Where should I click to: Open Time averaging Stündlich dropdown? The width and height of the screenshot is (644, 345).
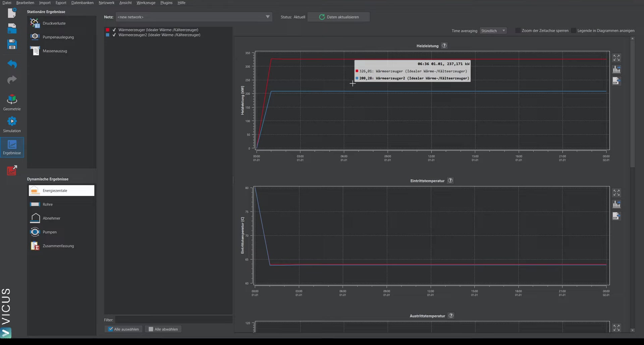tap(493, 30)
